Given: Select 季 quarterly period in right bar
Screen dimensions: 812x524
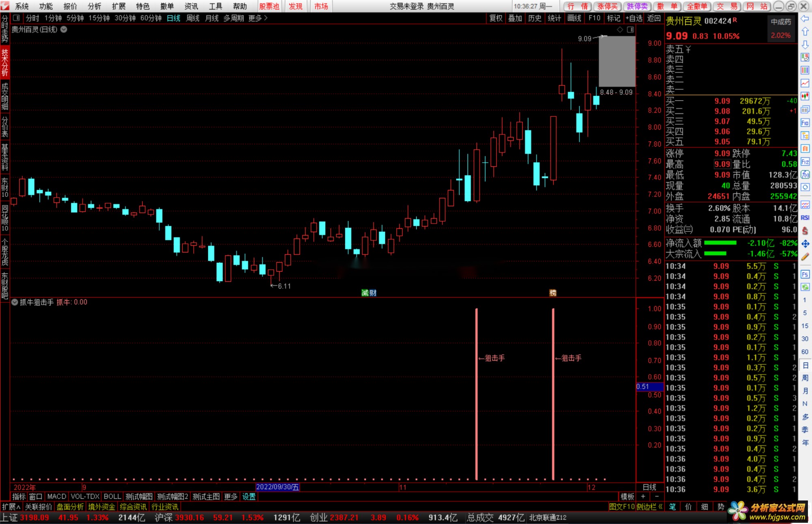Looking at the screenshot, I should (x=804, y=430).
